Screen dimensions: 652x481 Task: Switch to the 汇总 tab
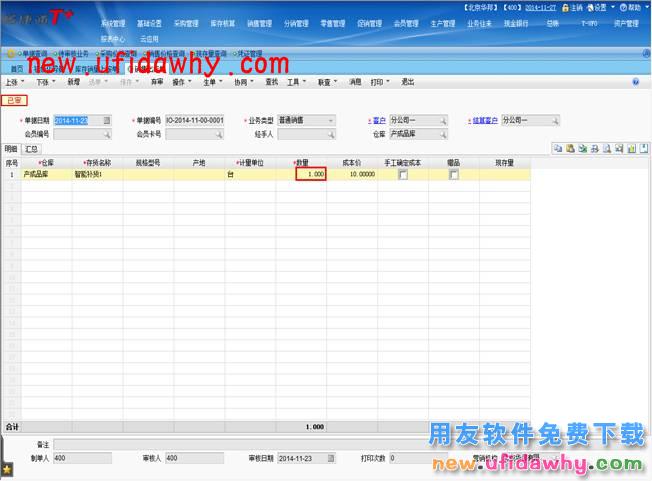(x=31, y=149)
